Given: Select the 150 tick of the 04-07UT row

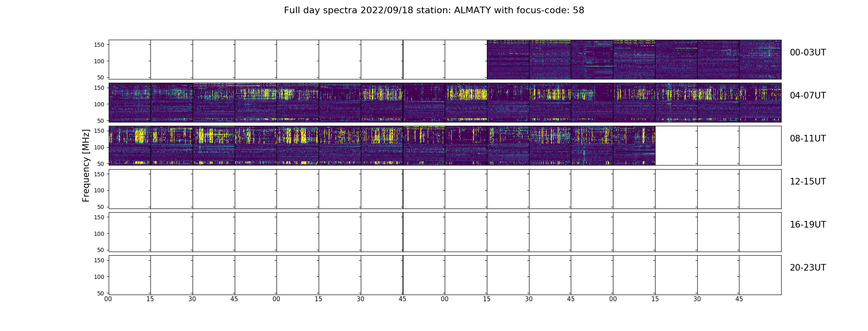Looking at the screenshot, I should coord(100,88).
